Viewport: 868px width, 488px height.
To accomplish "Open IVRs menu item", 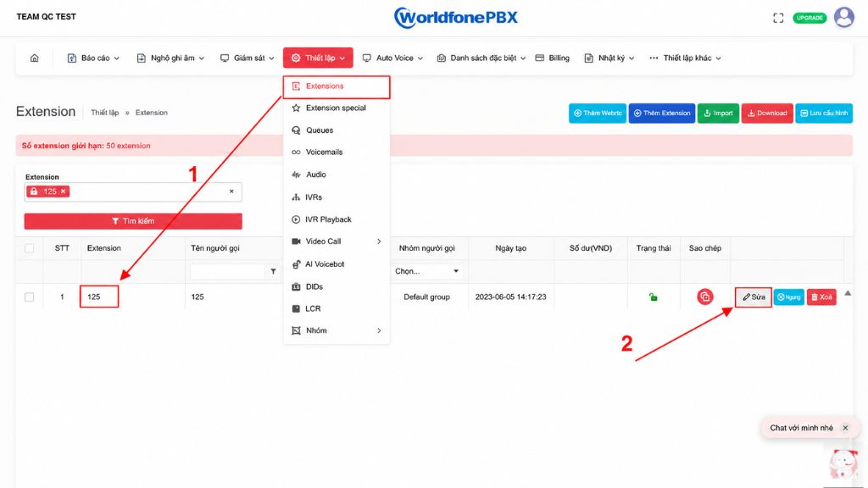I will pyautogui.click(x=337, y=197).
